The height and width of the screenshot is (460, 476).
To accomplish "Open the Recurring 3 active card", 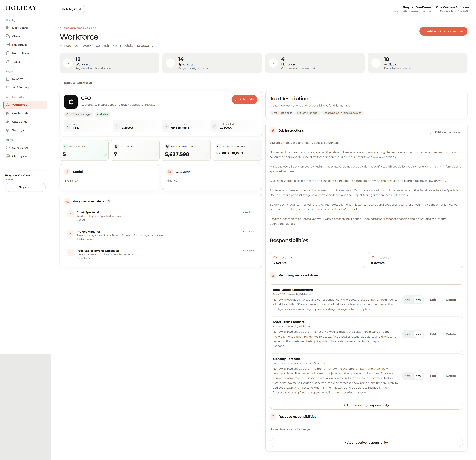I will [x=317, y=260].
